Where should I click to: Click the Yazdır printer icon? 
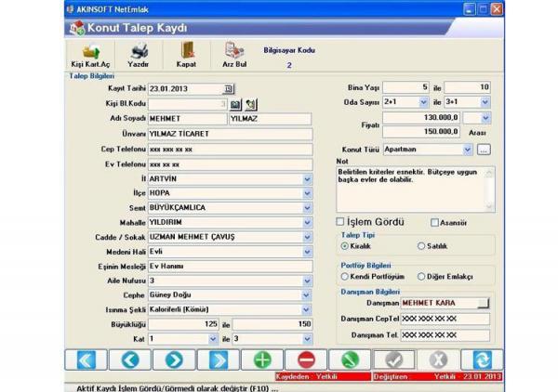click(139, 51)
